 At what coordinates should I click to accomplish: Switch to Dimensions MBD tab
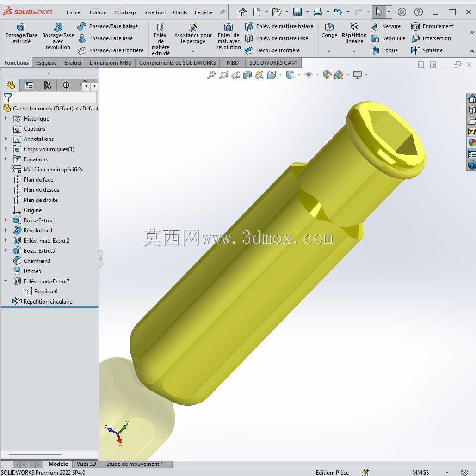(111, 62)
